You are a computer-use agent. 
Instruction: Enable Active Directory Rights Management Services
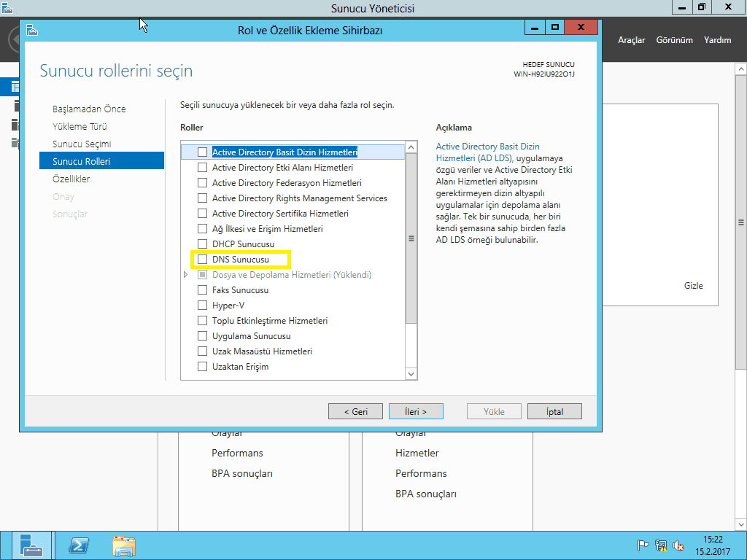coord(203,198)
